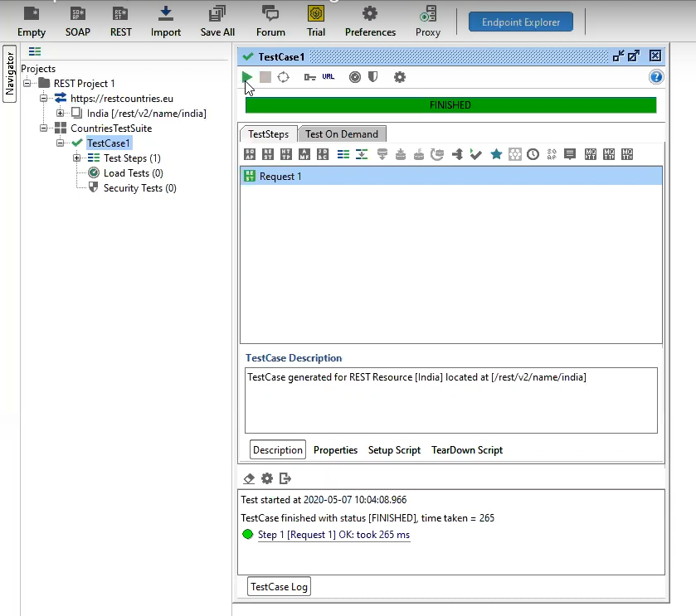This screenshot has height=616, width=696.
Task: Click the green FINISHED progress bar
Action: click(x=450, y=104)
